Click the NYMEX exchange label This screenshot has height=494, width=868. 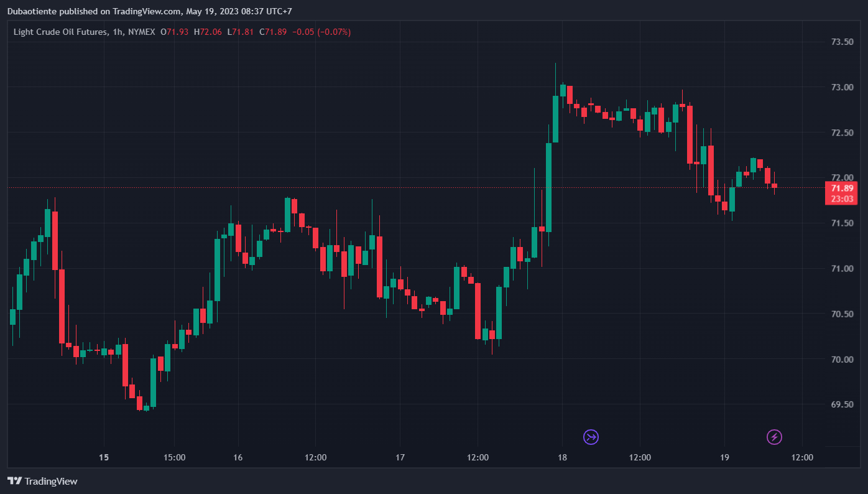pyautogui.click(x=141, y=32)
